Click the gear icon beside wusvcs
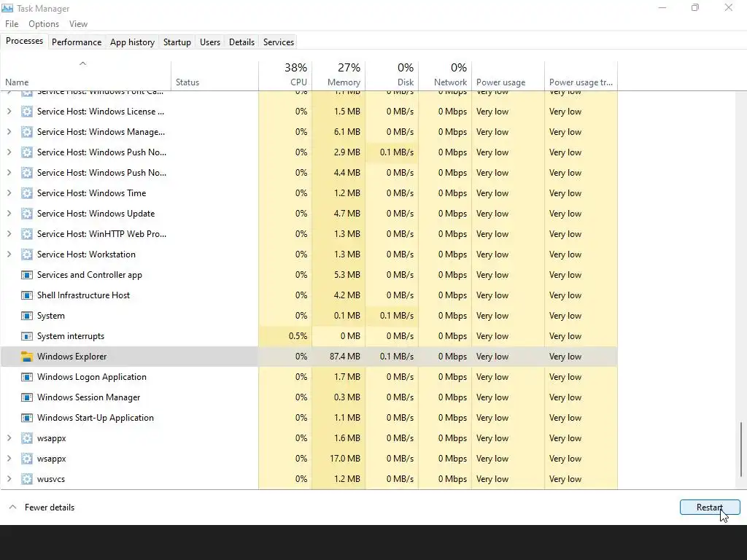This screenshot has height=560, width=747. point(27,479)
